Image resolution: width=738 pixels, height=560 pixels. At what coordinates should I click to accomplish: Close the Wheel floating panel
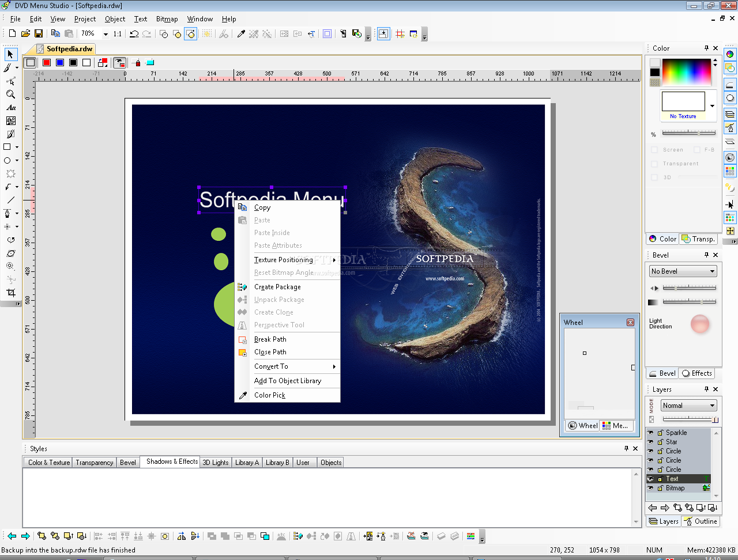tap(630, 323)
